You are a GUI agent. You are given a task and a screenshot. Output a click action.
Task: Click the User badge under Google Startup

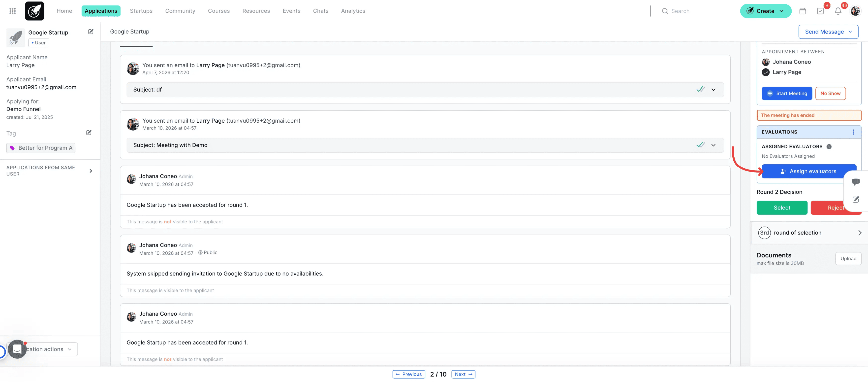click(39, 43)
